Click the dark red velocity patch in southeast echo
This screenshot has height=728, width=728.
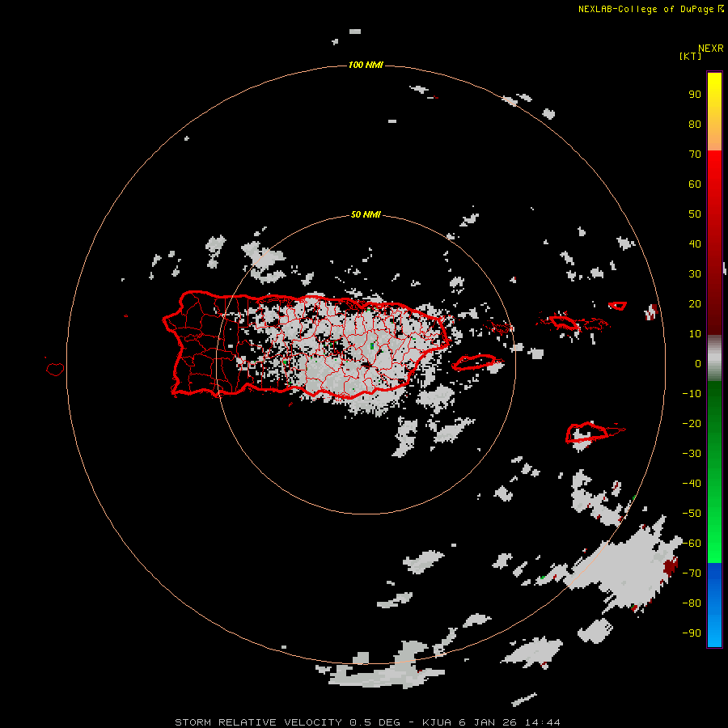click(x=670, y=566)
